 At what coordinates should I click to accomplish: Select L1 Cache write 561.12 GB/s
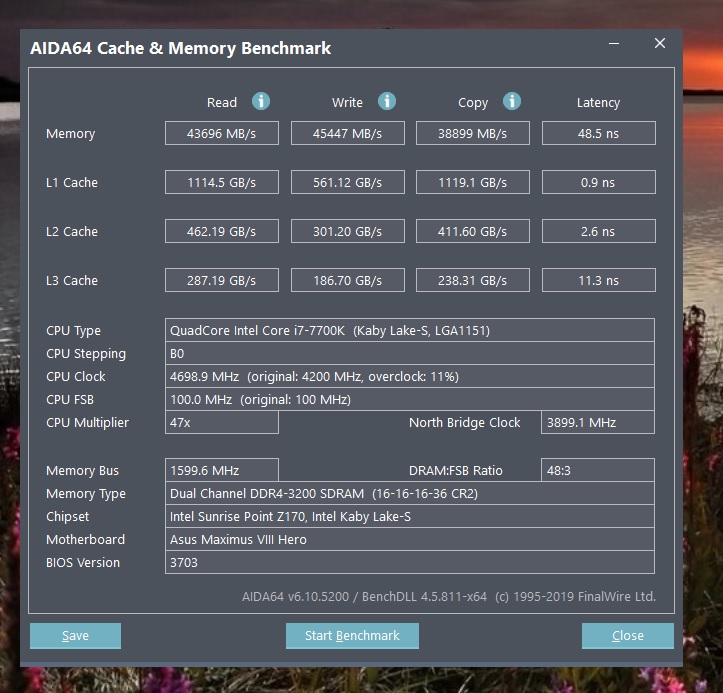click(348, 182)
